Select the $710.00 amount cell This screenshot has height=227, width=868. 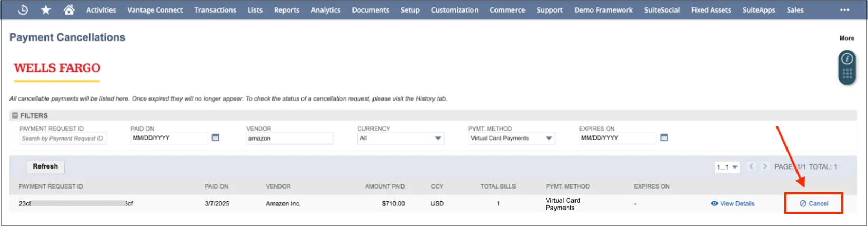tap(393, 203)
